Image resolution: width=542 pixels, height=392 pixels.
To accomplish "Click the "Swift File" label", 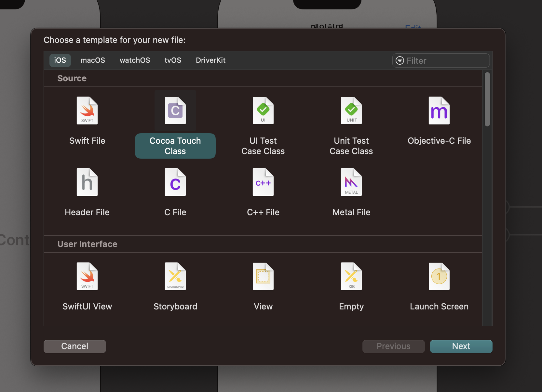I will 87,141.
